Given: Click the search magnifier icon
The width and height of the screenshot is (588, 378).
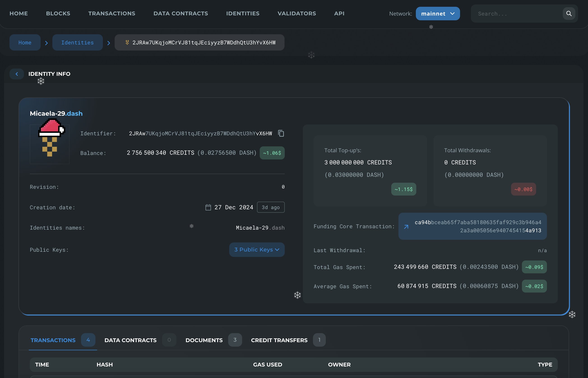Looking at the screenshot, I should click(x=569, y=14).
